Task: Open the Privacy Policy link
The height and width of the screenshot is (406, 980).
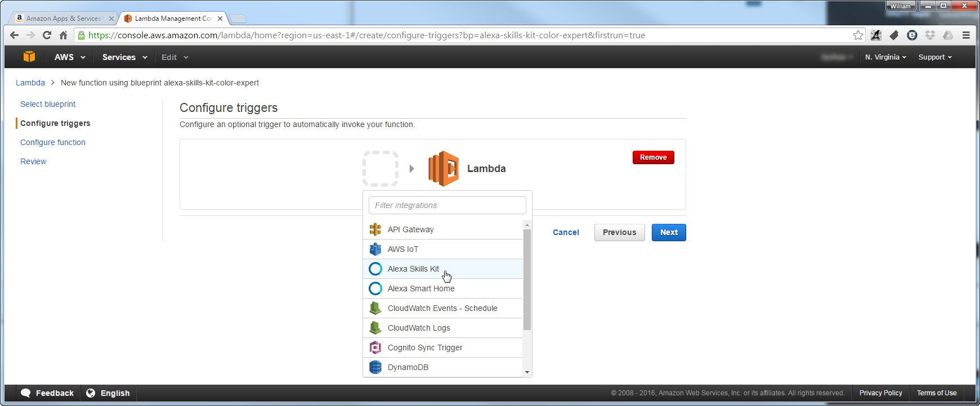Action: tap(880, 393)
